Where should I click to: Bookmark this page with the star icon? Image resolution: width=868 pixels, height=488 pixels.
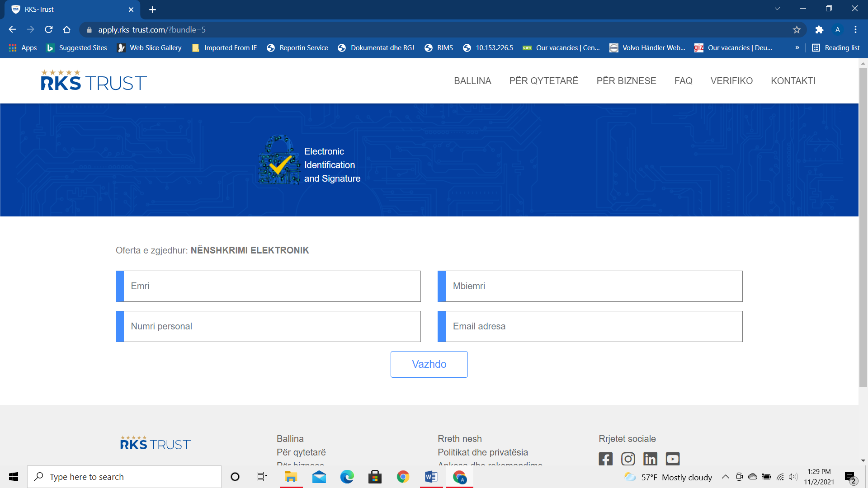coord(797,29)
